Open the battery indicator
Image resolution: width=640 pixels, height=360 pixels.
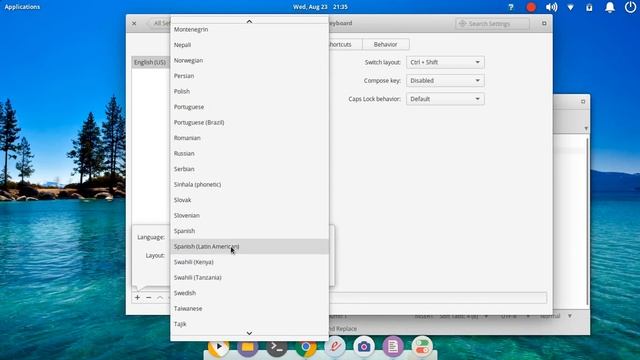click(589, 7)
